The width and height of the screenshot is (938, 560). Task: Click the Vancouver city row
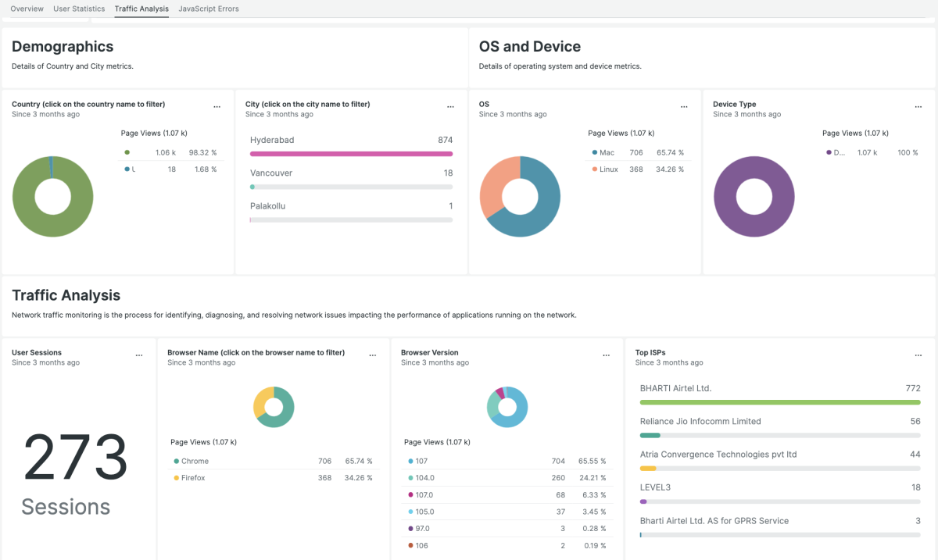(x=271, y=173)
